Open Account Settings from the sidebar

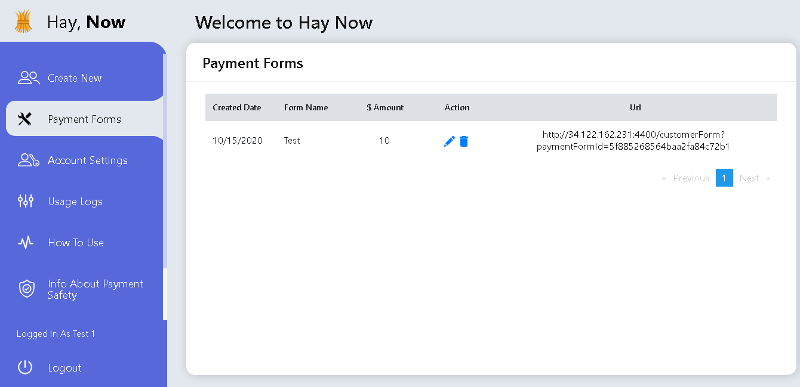click(x=87, y=160)
